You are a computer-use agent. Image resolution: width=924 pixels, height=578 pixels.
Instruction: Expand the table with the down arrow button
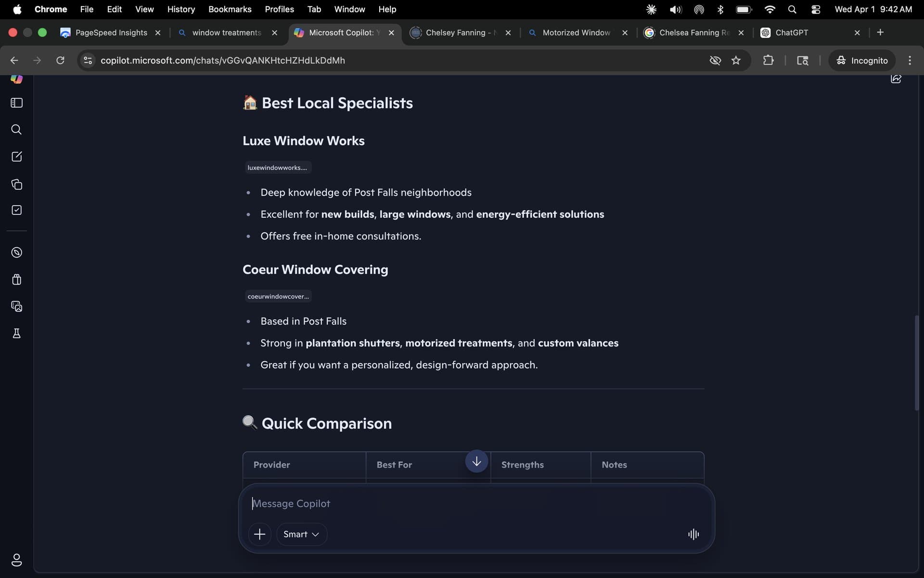(x=476, y=461)
